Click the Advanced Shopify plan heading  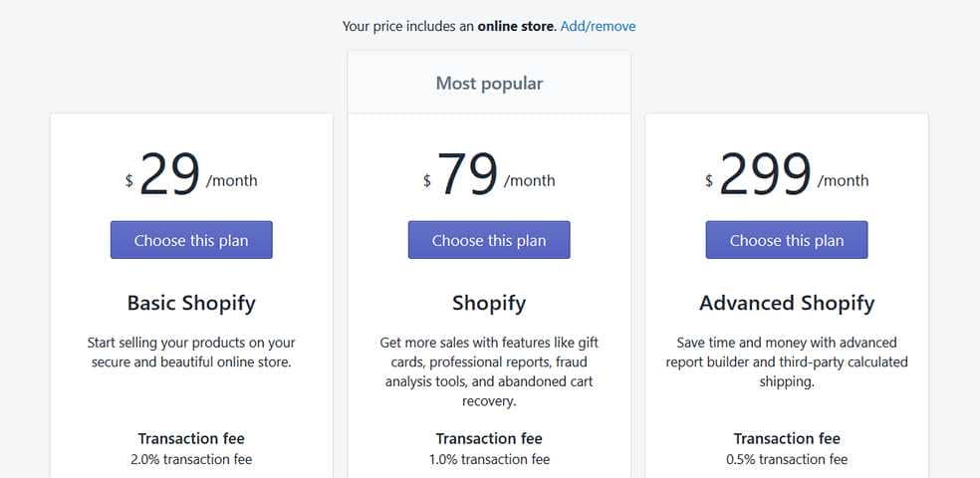[x=787, y=303]
